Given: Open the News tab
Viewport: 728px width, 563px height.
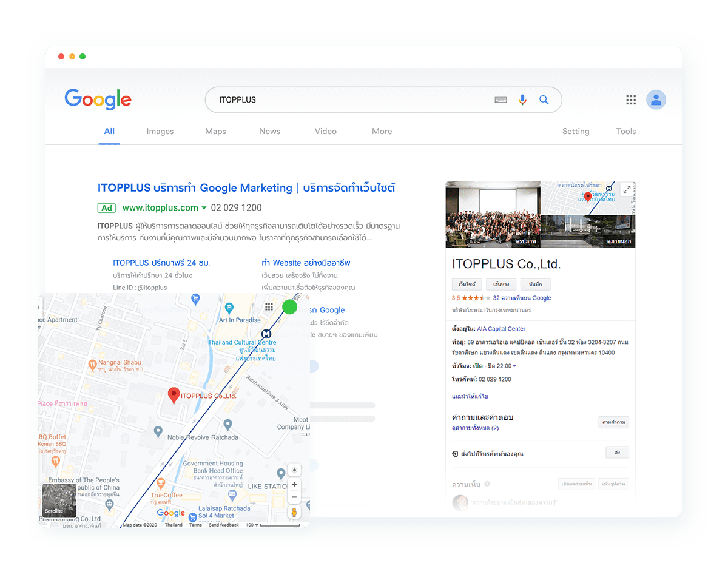Looking at the screenshot, I should pyautogui.click(x=270, y=131).
